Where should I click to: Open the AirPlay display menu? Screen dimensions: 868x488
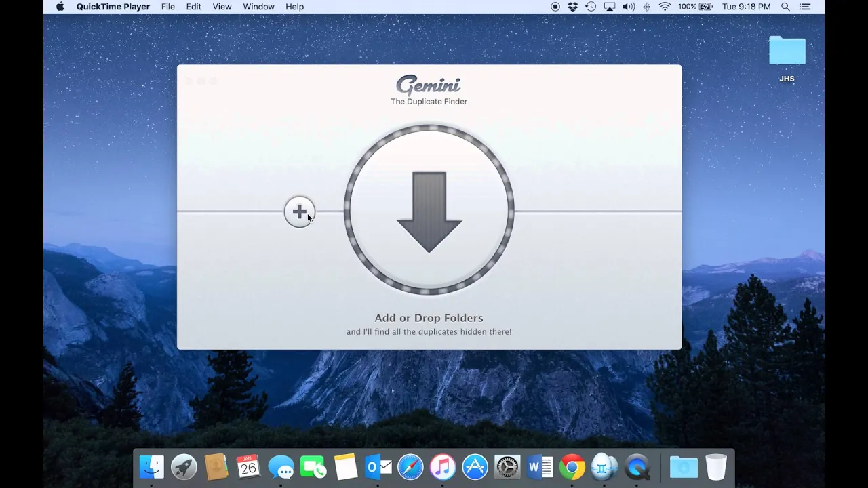(x=610, y=7)
